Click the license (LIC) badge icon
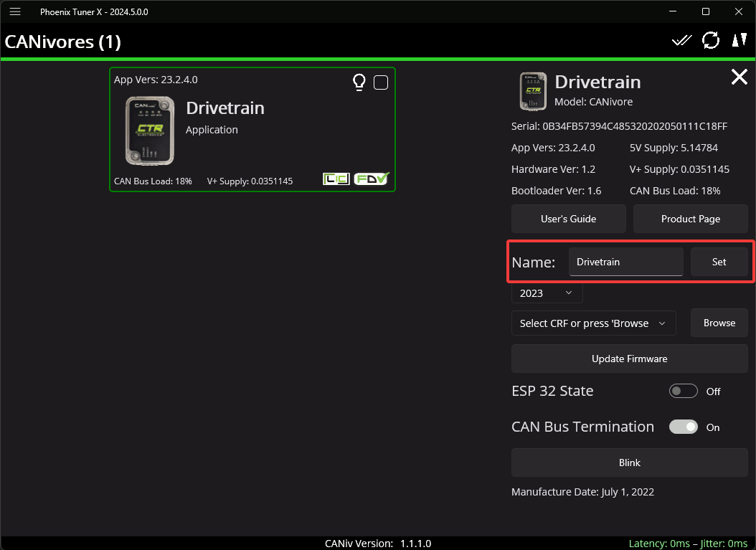This screenshot has height=550, width=756. (x=336, y=179)
